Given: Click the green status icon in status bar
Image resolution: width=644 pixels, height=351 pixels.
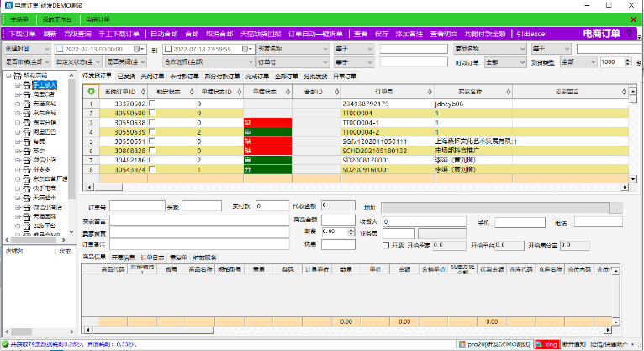Looking at the screenshot, I should tap(6, 344).
